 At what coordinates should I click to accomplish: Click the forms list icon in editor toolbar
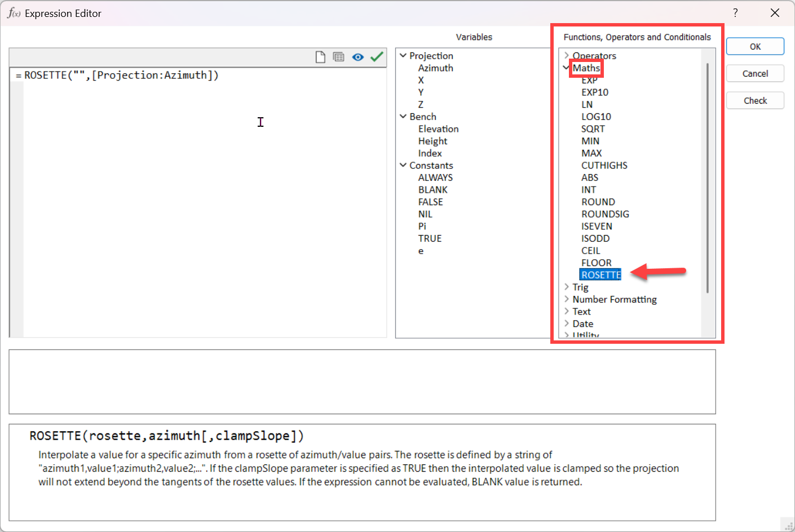pyautogui.click(x=338, y=57)
